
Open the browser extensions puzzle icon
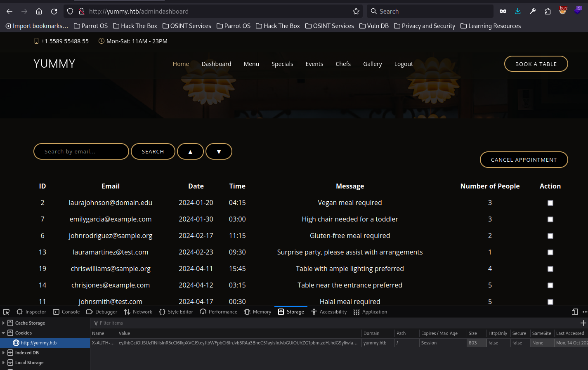pos(548,12)
